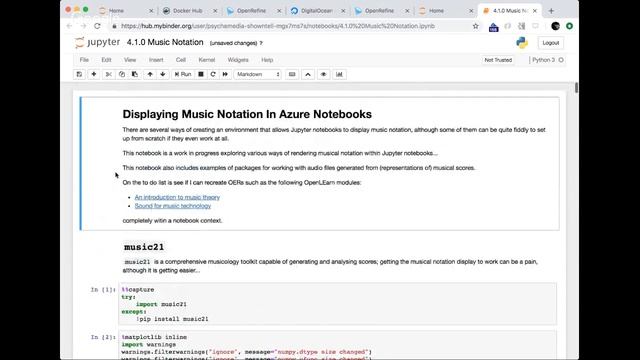Image resolution: width=640 pixels, height=360 pixels.
Task: Go back in browser history
Action: point(70,26)
